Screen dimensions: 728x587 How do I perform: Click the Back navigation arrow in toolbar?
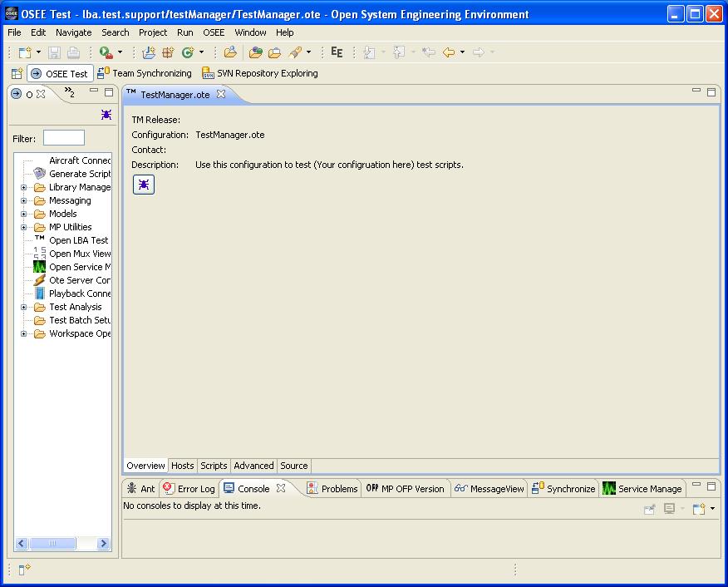point(449,52)
